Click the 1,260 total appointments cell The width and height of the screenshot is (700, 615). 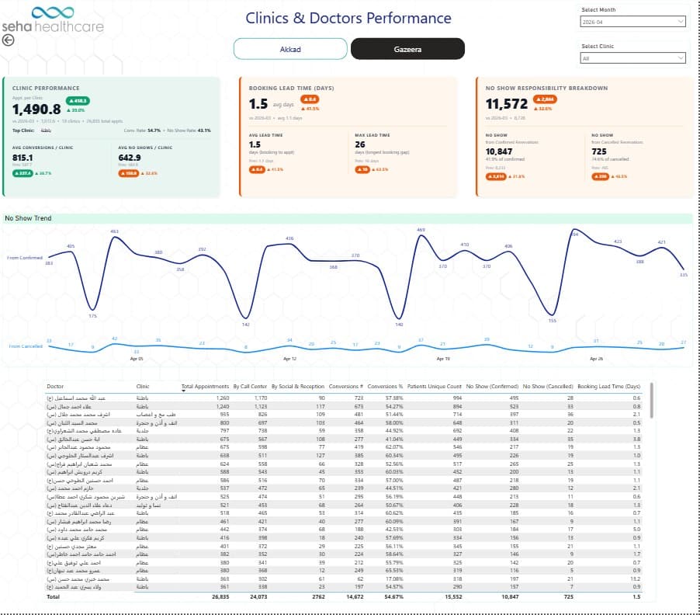(222, 398)
